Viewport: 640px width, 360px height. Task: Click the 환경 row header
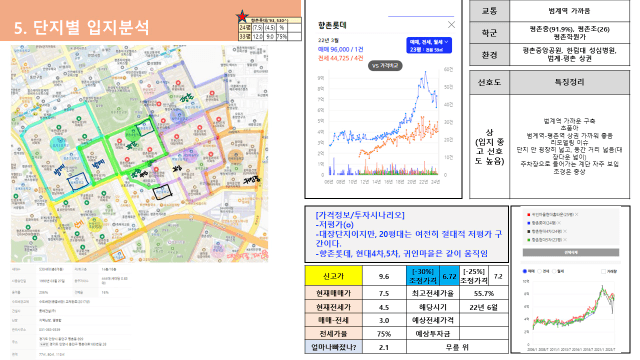[489, 55]
